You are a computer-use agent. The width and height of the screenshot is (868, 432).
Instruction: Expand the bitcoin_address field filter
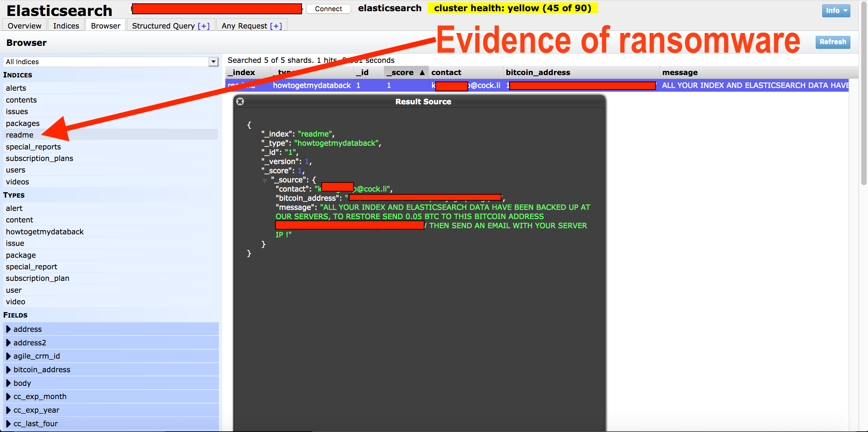point(8,370)
